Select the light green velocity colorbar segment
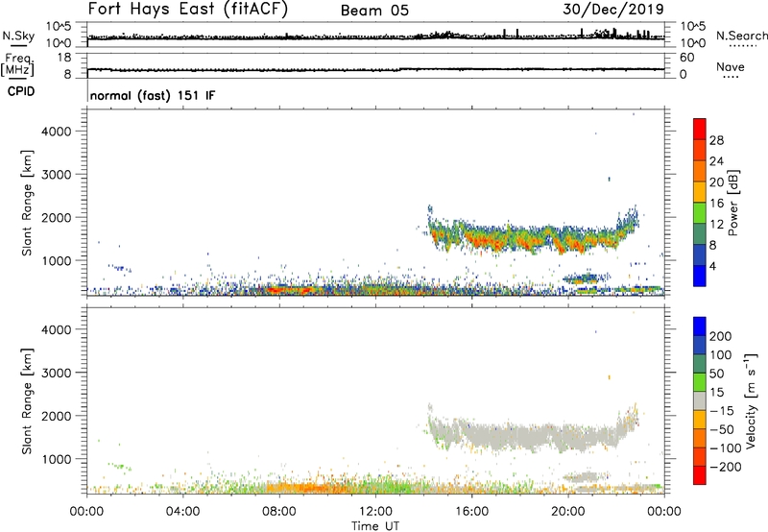The image size is (768, 532). tap(700, 382)
